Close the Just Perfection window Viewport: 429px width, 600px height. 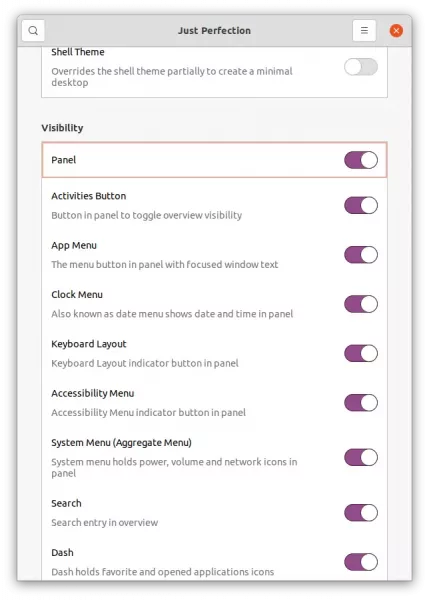tap(396, 31)
